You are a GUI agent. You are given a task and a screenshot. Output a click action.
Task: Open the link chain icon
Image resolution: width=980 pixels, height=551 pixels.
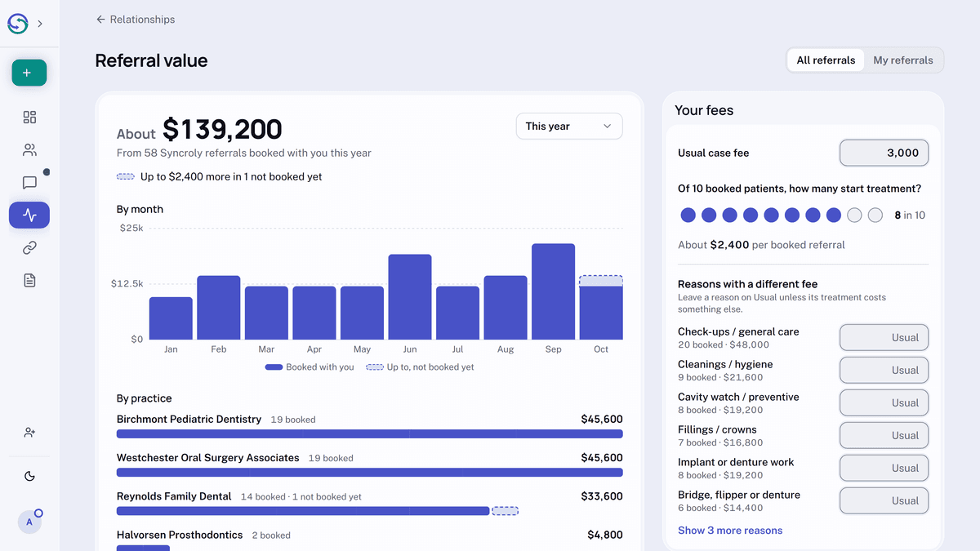[x=29, y=248]
